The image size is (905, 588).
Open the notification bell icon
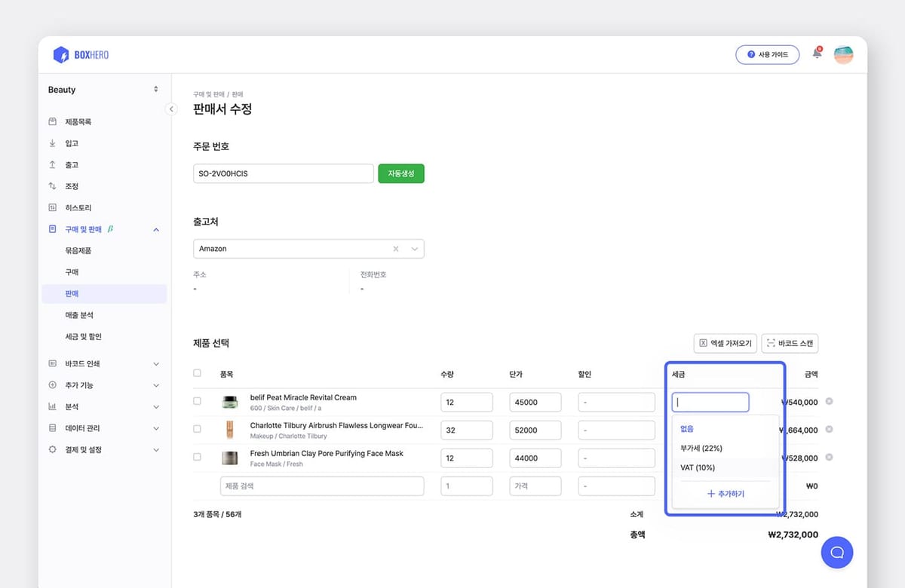(816, 54)
